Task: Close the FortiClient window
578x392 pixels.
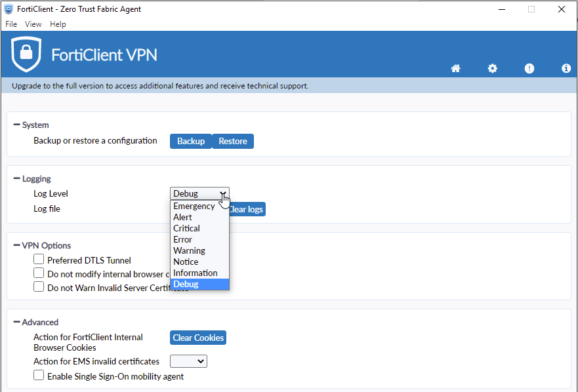Action: tap(562, 9)
